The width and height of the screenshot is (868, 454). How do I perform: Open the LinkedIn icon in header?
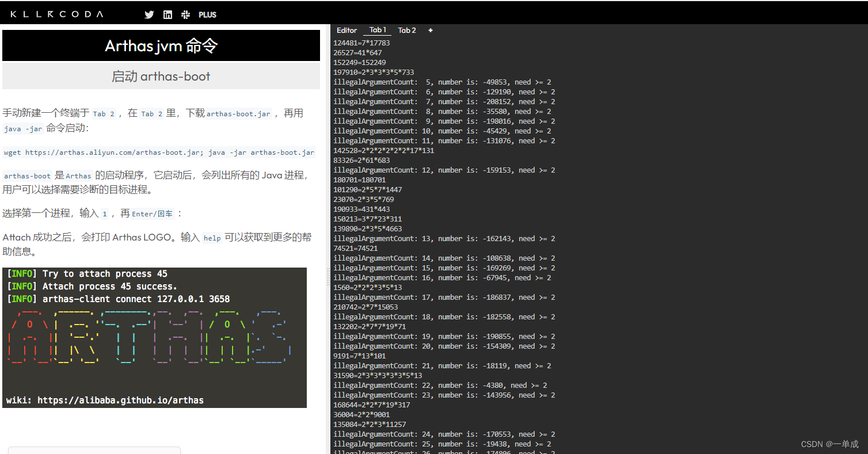[167, 15]
